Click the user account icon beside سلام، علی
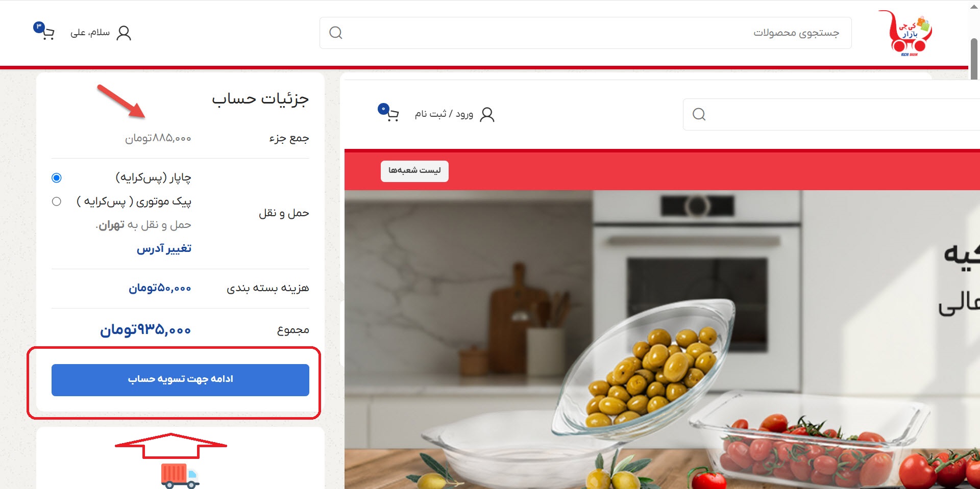Screen dimensions: 980x489 click(x=124, y=33)
